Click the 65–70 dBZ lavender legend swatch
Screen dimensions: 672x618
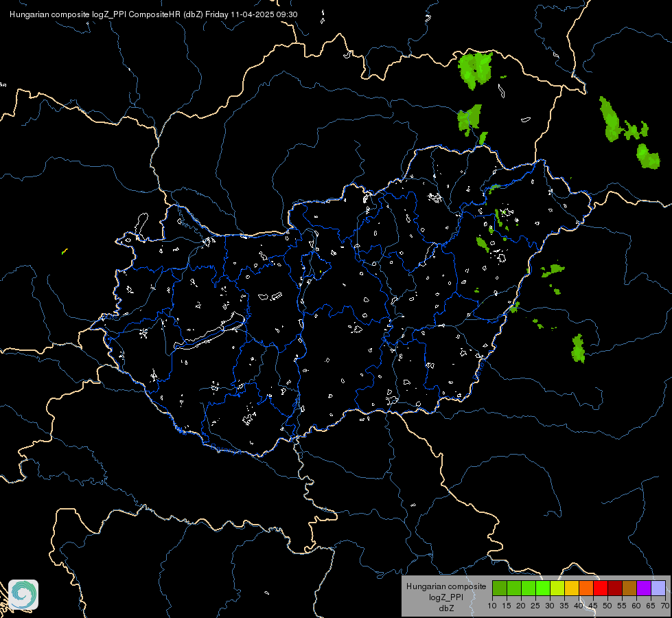point(658,588)
